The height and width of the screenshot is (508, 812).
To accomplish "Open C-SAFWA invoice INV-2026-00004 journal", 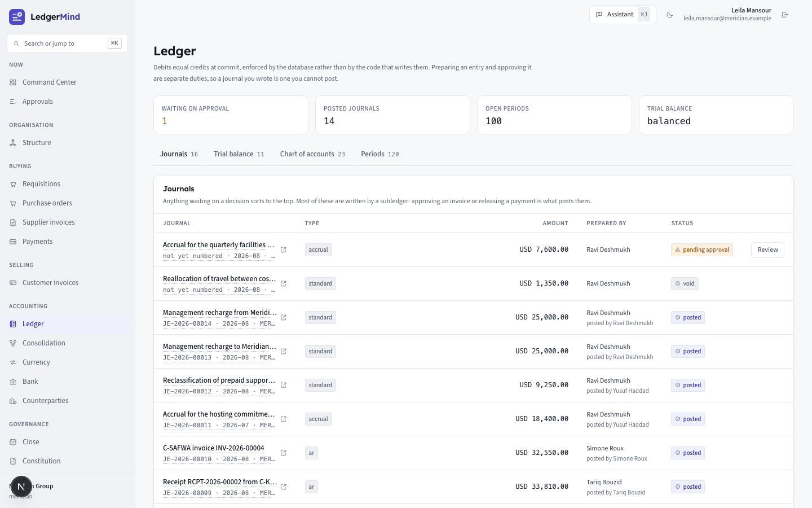I will 214,448.
